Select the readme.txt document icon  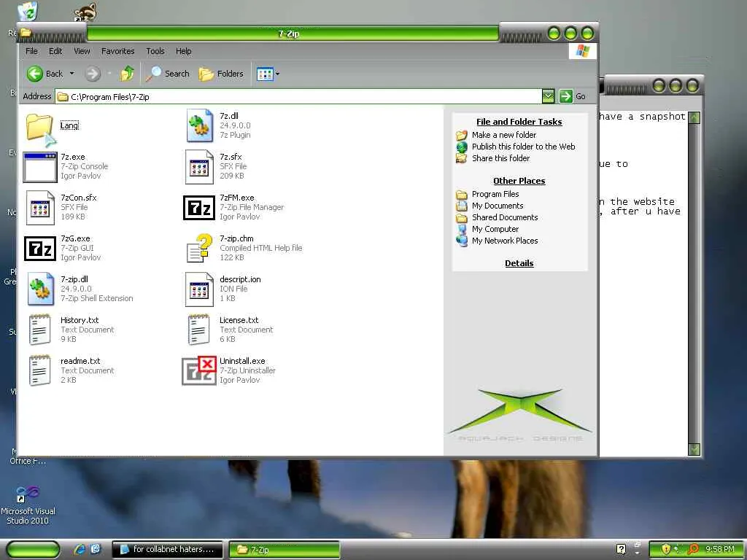click(x=40, y=370)
